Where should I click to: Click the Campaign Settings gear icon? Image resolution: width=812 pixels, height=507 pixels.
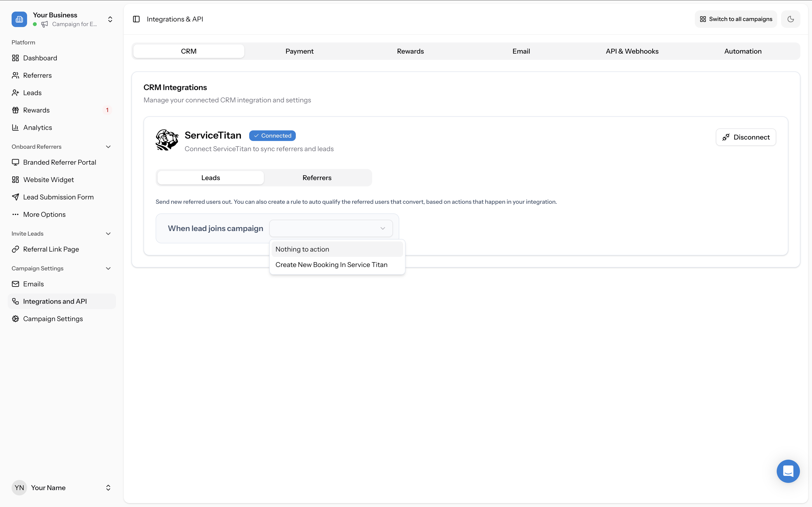click(x=15, y=318)
